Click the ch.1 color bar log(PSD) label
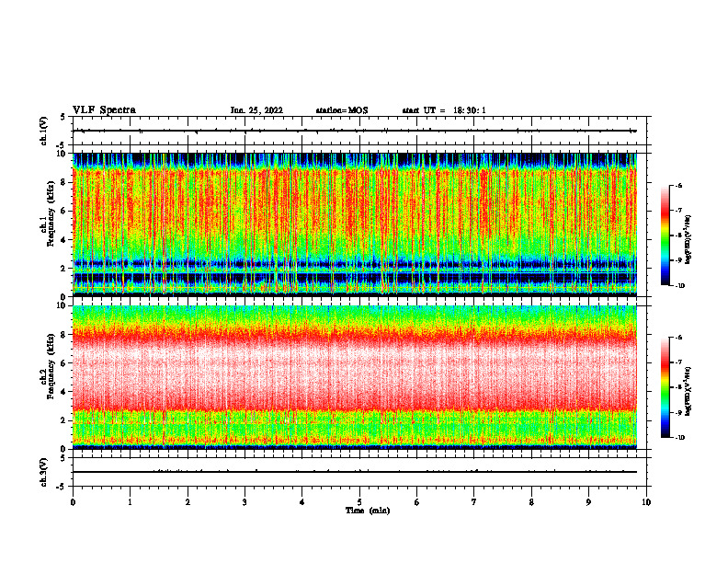Viewport: 728px width, 563px height. [688, 240]
